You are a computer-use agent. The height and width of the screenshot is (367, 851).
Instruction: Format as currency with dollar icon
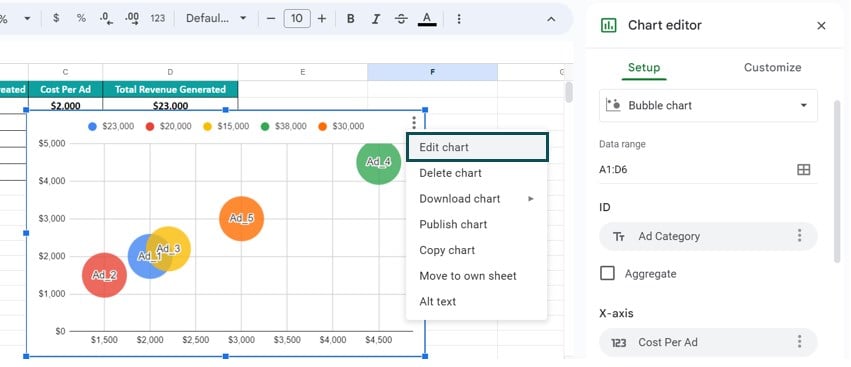[x=56, y=18]
